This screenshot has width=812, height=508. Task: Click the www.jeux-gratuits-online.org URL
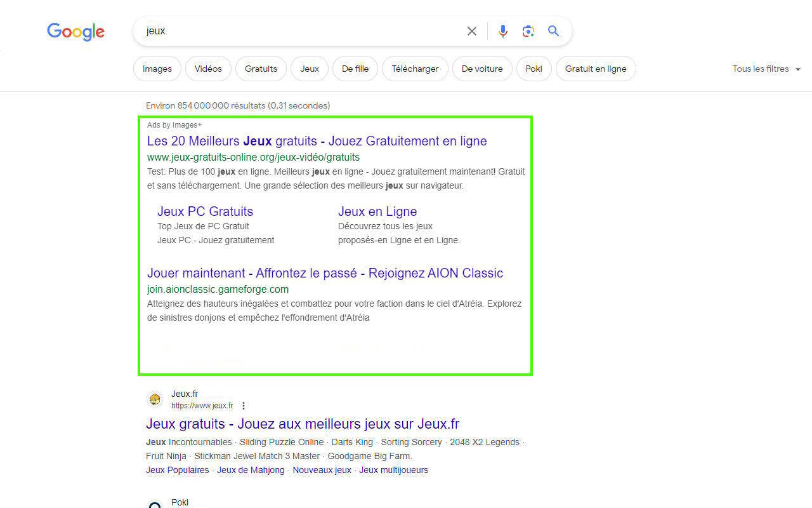pos(253,157)
